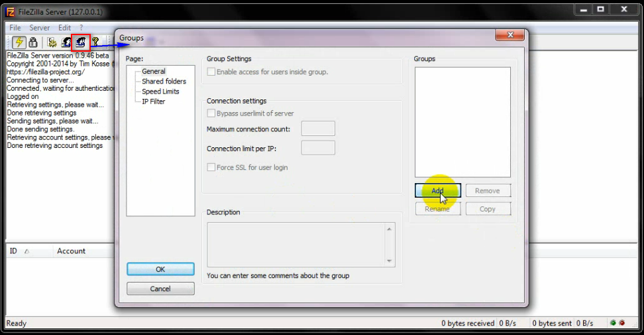Click 'Done retrieving account settings' log line
This screenshot has width=644, height=335.
point(54,145)
